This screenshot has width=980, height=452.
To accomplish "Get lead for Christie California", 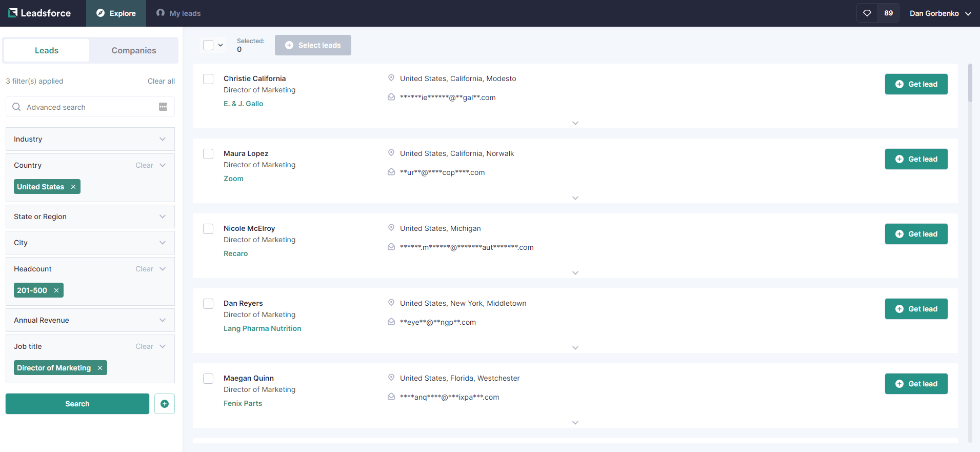I will 916,84.
